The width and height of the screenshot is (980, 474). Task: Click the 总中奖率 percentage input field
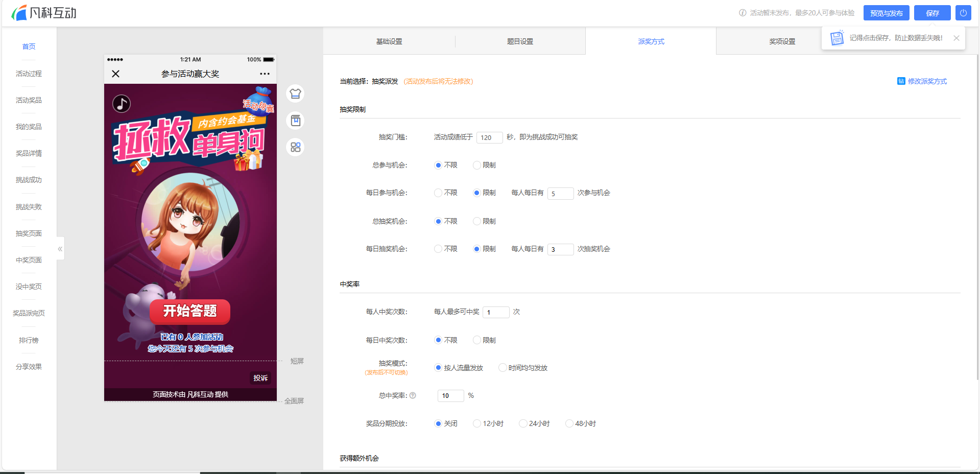click(450, 396)
